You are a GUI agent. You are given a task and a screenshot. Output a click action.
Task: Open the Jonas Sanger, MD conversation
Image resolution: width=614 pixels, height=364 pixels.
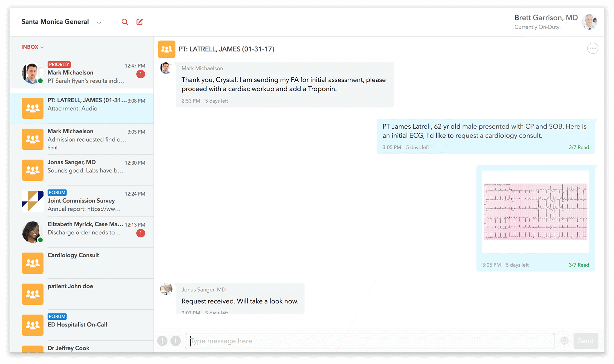click(82, 170)
